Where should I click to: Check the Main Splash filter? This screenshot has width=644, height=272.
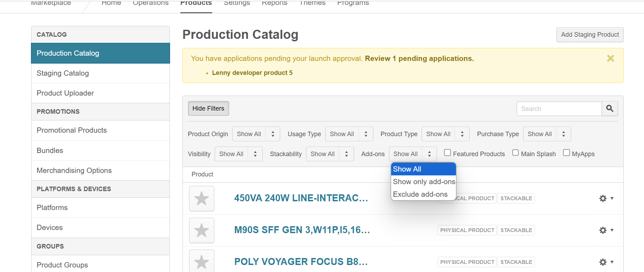(515, 153)
